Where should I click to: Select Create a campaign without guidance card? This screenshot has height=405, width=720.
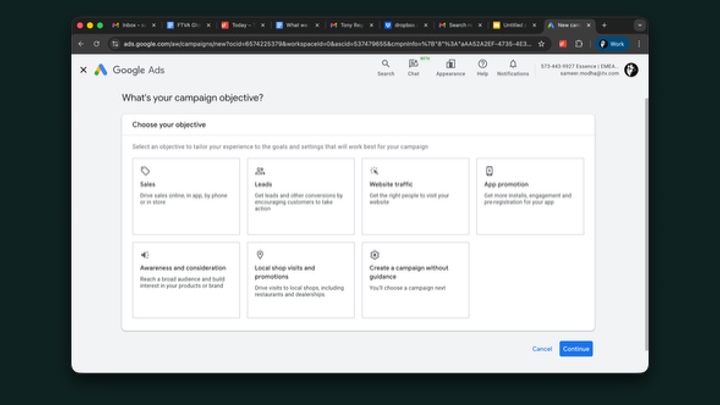click(x=416, y=280)
